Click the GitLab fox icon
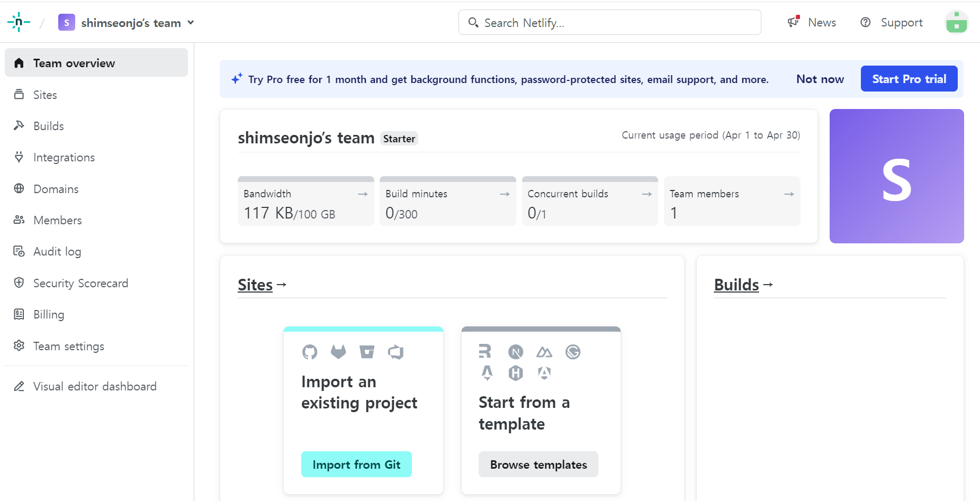 [338, 352]
